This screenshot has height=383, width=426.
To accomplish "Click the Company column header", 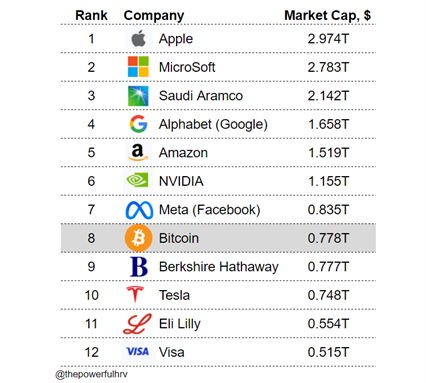I will (x=154, y=16).
